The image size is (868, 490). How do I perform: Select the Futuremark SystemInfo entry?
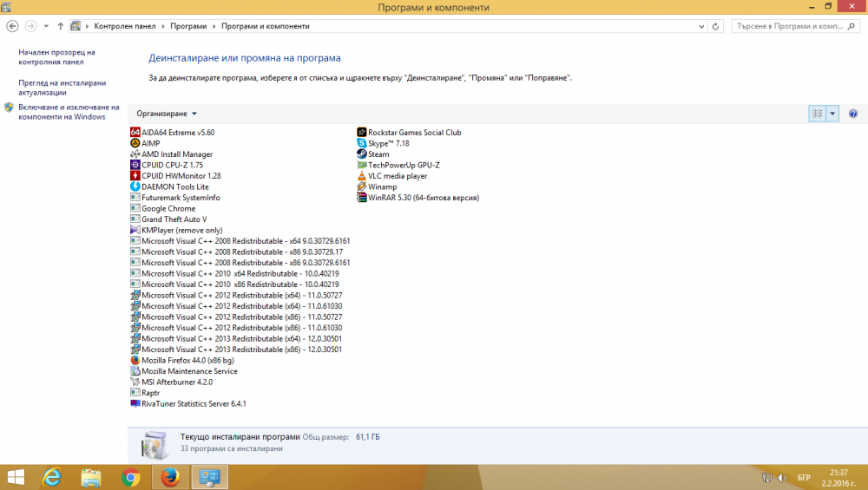(x=175, y=198)
